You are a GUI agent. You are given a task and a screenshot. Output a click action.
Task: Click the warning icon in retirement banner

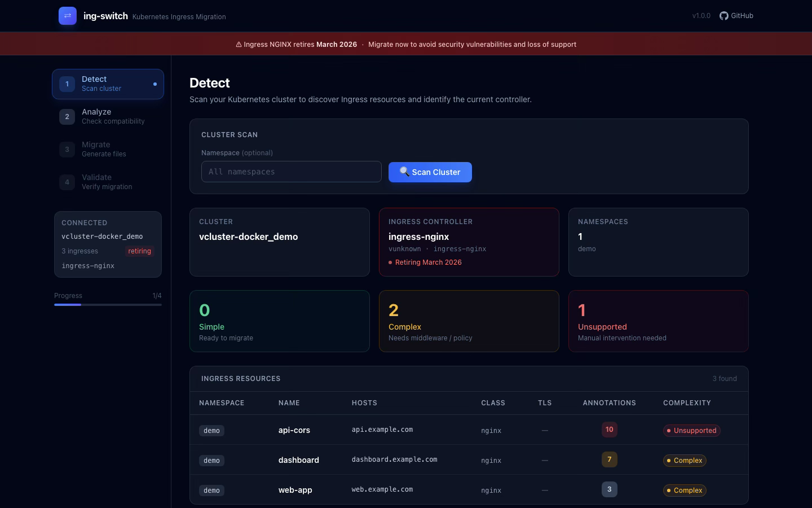[239, 45]
